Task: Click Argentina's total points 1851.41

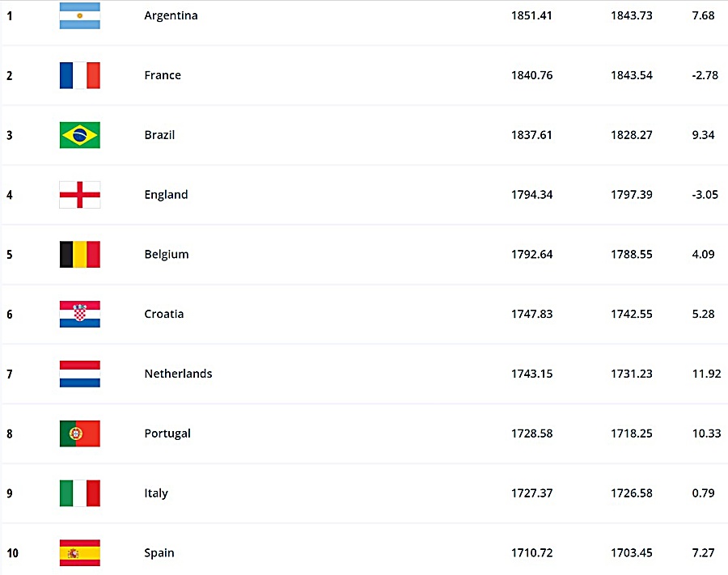Action: [531, 16]
